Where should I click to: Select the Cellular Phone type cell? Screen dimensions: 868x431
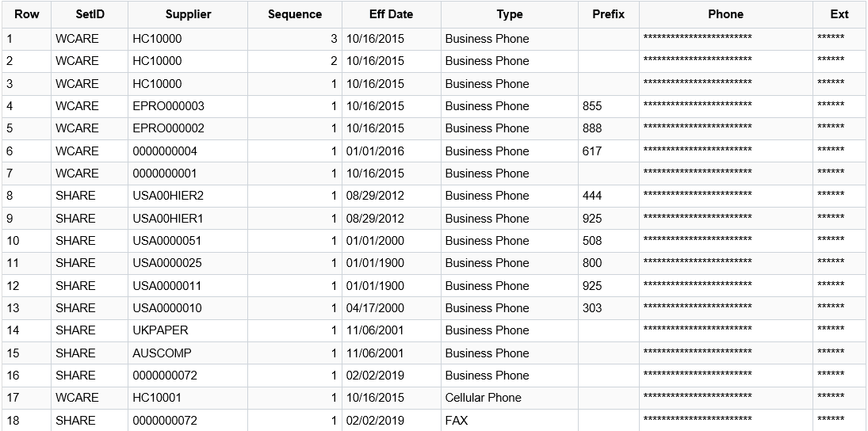click(509, 398)
